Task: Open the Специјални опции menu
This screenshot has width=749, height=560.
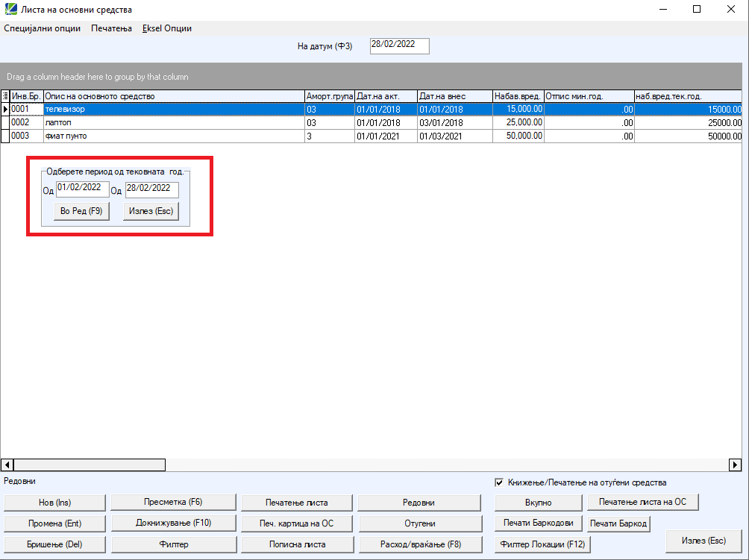Action: [42, 28]
